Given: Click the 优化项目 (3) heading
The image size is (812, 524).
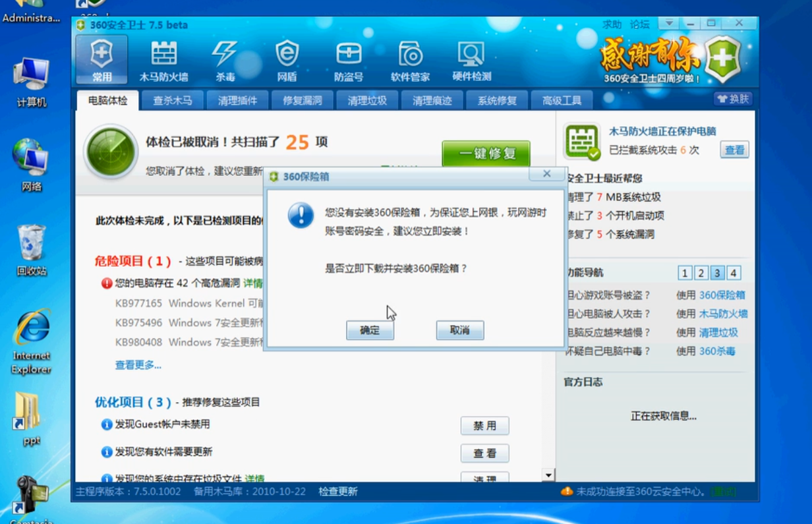Looking at the screenshot, I should [134, 402].
